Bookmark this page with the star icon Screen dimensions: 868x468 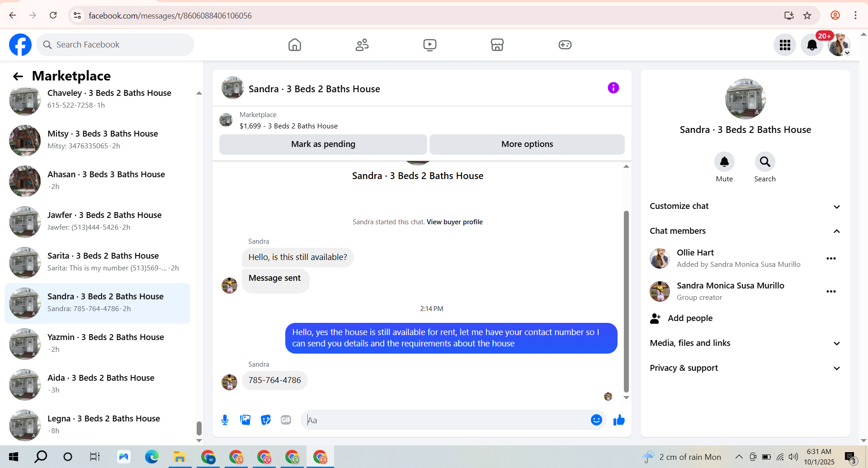[807, 15]
